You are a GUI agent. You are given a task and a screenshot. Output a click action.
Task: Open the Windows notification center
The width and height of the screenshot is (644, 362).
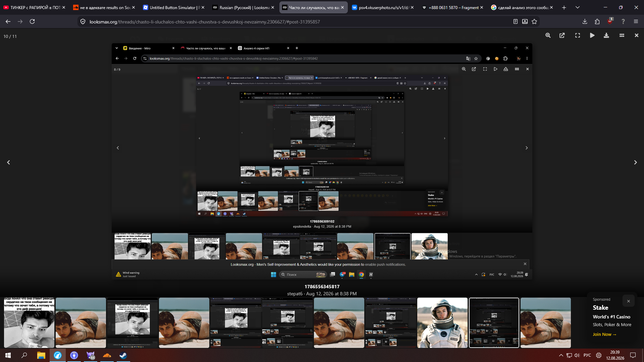point(633,355)
